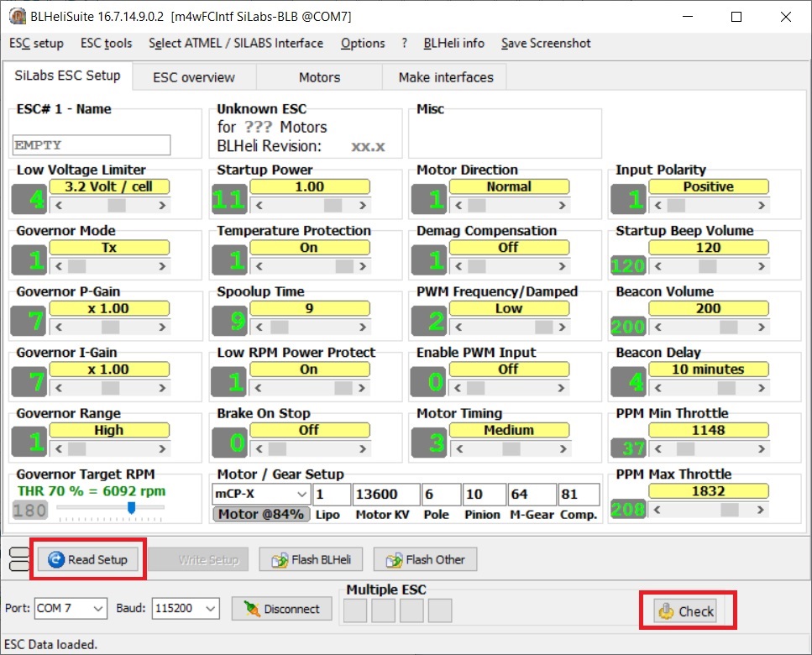Toggle the fourth Multiple ESC box

pyautogui.click(x=440, y=610)
